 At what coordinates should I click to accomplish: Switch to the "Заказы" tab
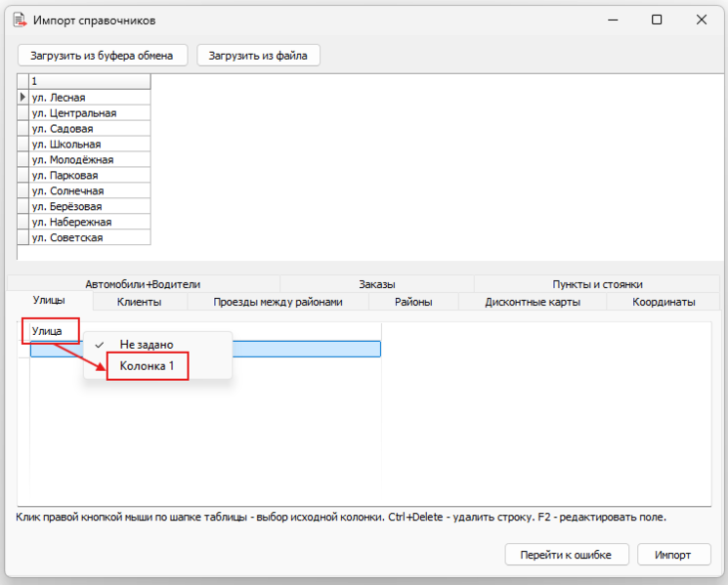coord(376,284)
